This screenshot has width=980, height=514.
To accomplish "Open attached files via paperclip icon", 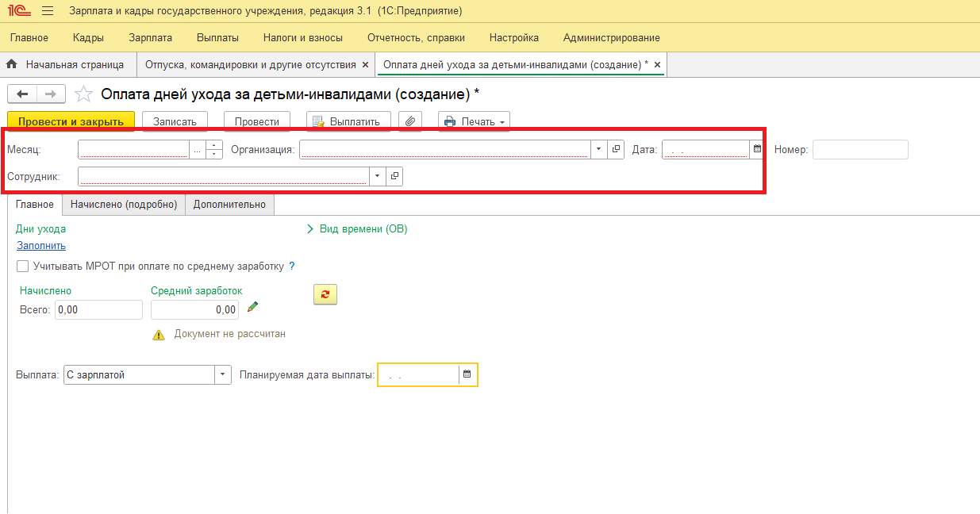I will point(410,121).
